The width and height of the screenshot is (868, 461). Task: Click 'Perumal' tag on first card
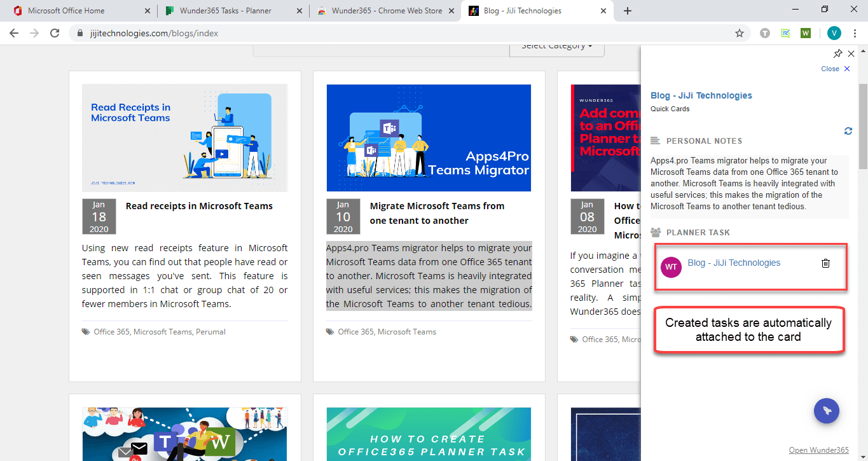[210, 332]
